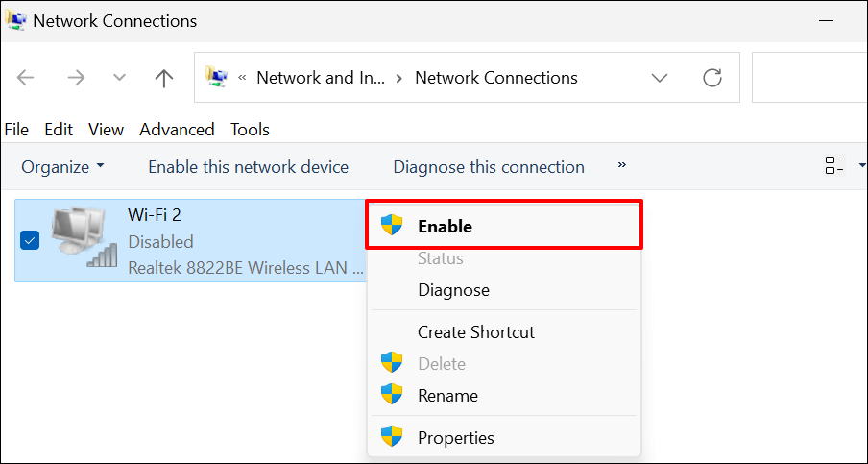Show more toolbar commands chevron
Screen dimensions: 868x464
(622, 166)
